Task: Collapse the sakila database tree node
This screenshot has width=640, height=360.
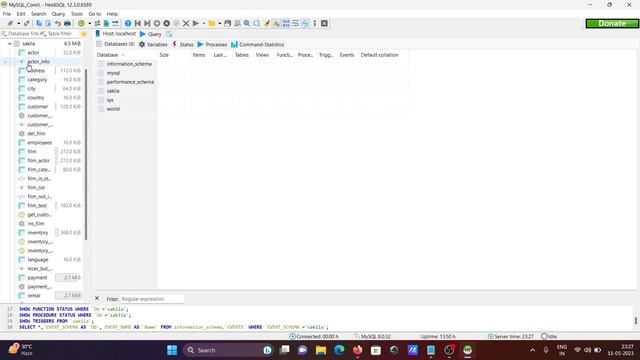Action: point(10,43)
